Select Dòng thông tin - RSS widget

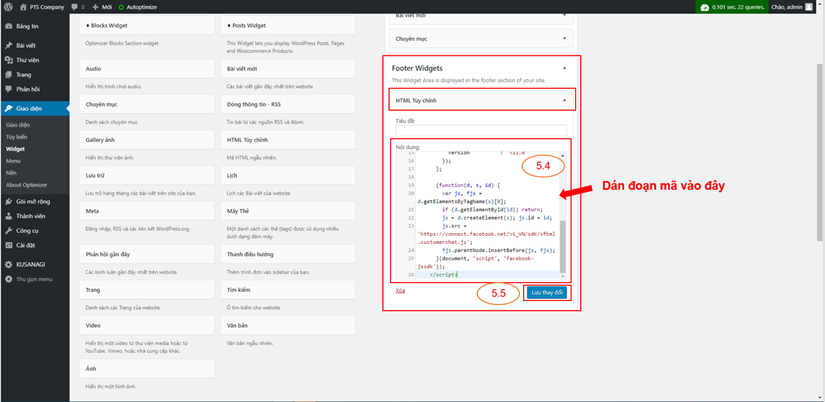(288, 104)
